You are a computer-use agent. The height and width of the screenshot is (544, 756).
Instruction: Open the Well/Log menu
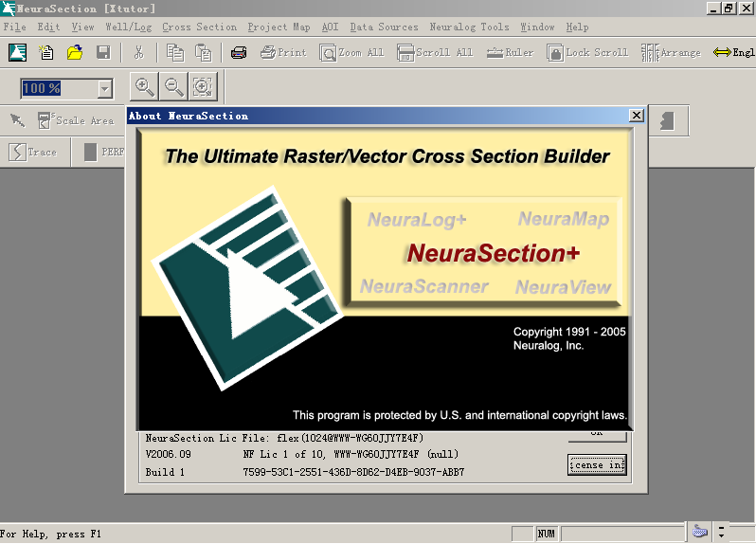click(128, 27)
